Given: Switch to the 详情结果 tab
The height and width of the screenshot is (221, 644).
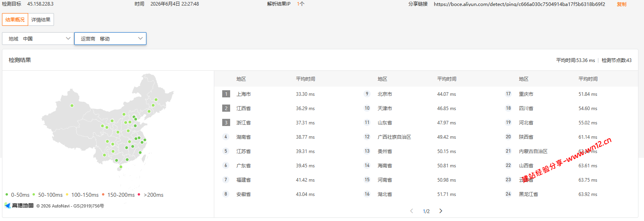Looking at the screenshot, I should (x=41, y=19).
